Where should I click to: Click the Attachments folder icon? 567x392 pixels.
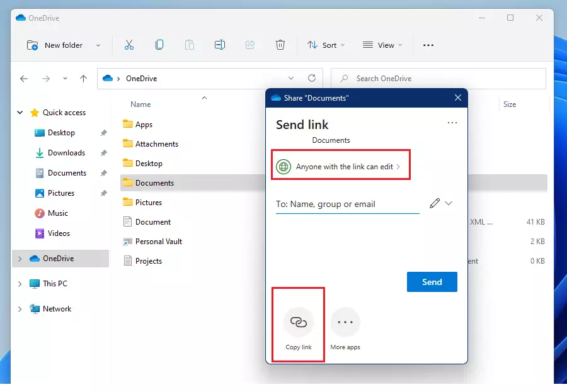[x=128, y=143]
